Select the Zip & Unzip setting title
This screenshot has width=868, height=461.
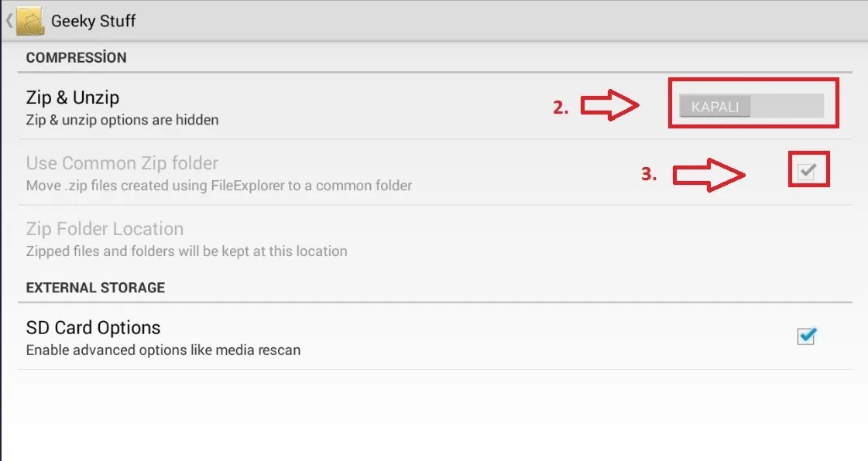(x=73, y=97)
